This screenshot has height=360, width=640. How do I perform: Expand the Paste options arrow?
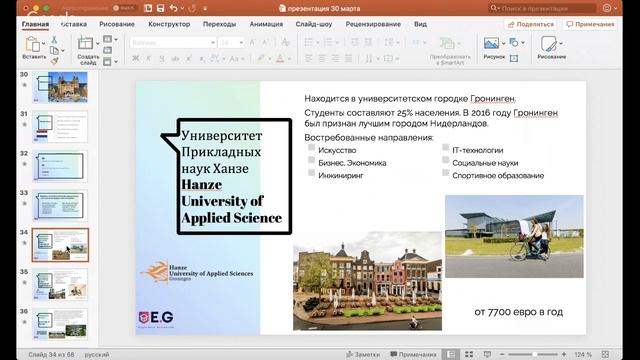click(x=43, y=43)
